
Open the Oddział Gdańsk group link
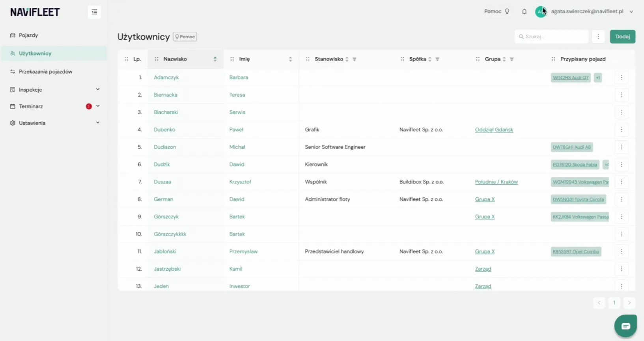(494, 130)
